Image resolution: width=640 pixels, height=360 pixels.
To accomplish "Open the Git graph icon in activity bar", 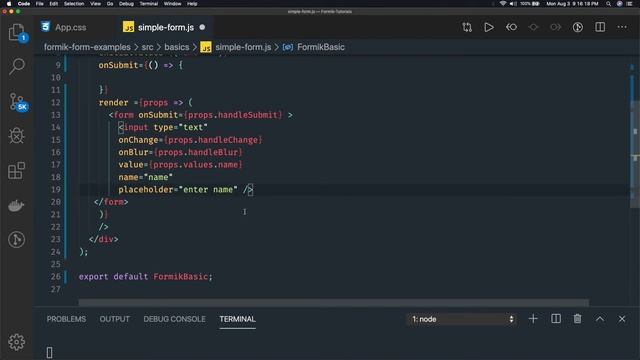I will click(17, 240).
